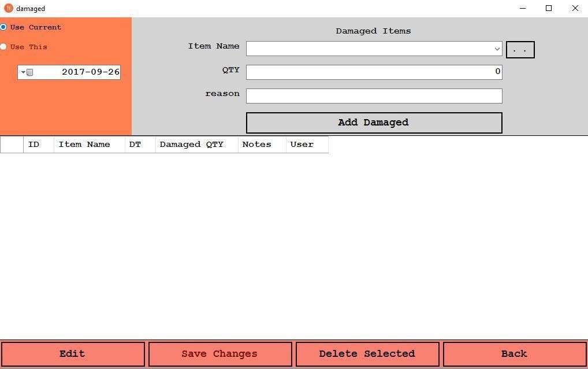
Task: Select the "Use Current" radio button
Action: 3,27
